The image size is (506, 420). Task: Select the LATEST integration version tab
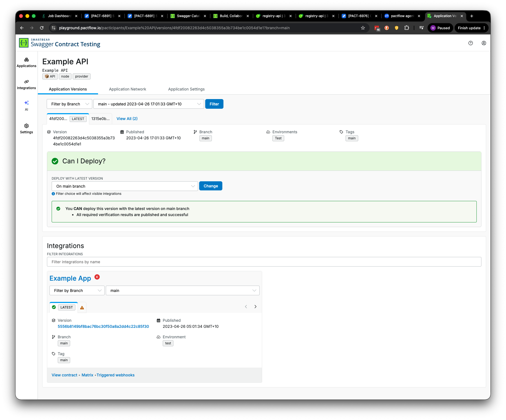pos(64,307)
